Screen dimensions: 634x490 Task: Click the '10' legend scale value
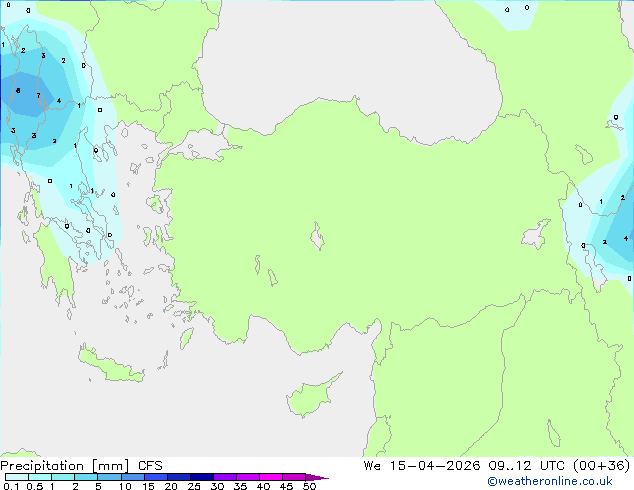click(x=125, y=486)
